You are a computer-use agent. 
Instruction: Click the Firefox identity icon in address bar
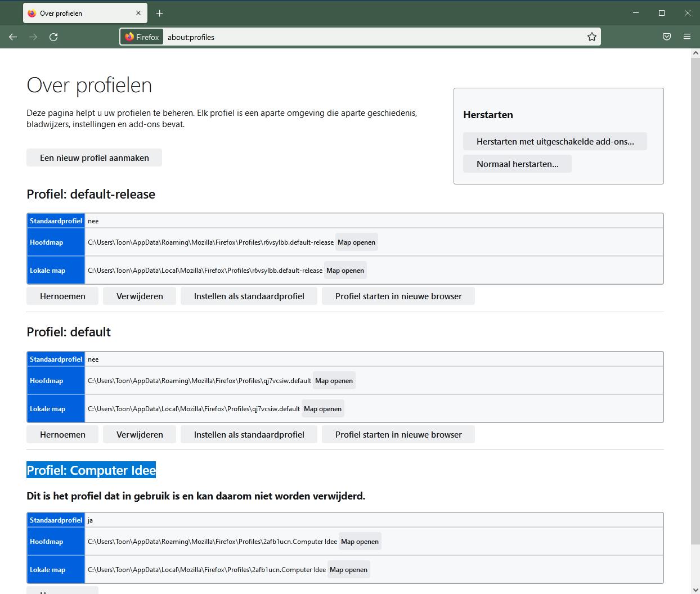(x=142, y=37)
